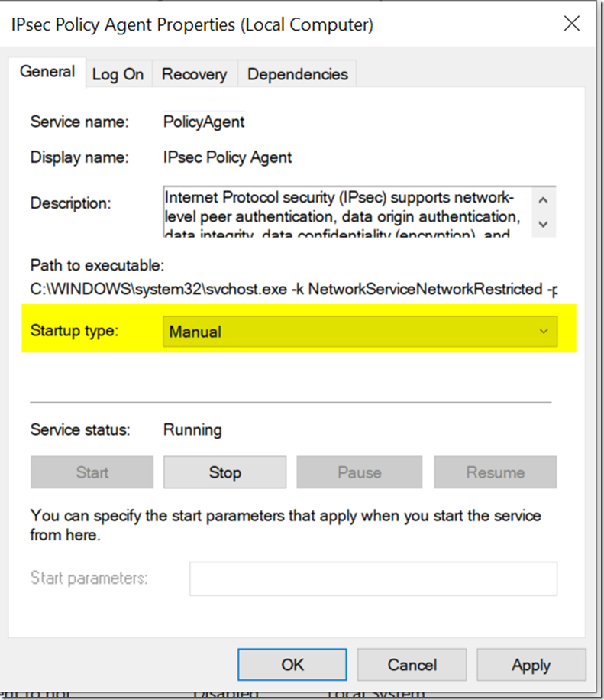Click the svchost.exe executable path text
Image resolution: width=604 pixels, height=700 pixels.
pos(294,290)
